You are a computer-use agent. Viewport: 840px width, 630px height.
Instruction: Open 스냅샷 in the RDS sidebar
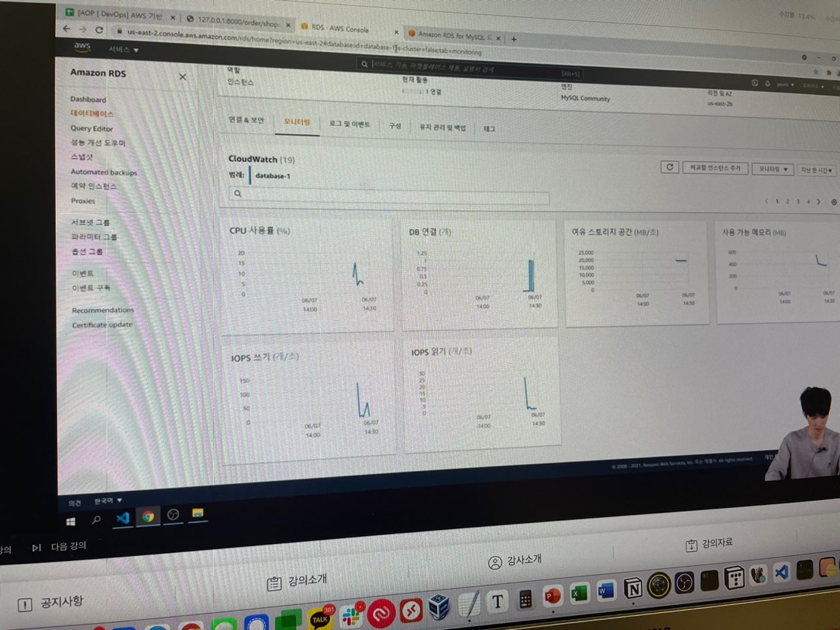click(82, 157)
